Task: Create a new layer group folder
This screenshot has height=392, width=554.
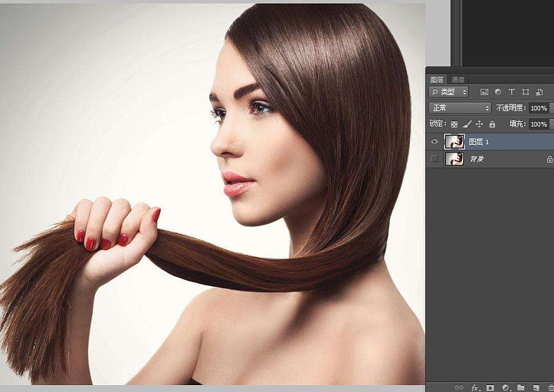Action: point(521,388)
